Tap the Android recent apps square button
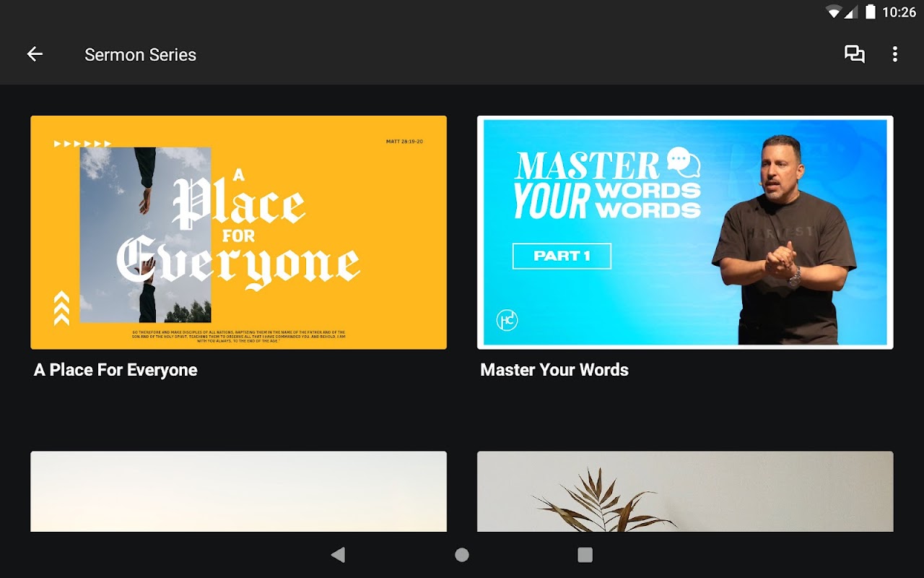 pos(585,554)
